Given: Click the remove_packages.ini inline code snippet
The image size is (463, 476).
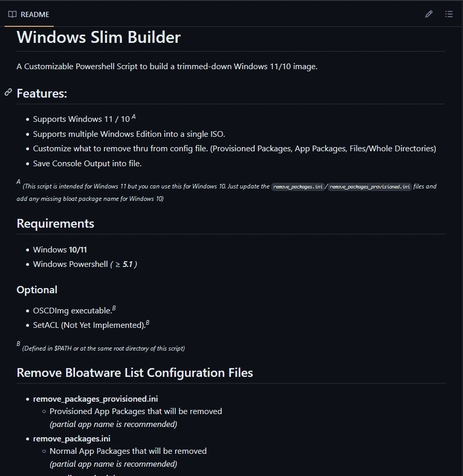Looking at the screenshot, I should click(298, 186).
